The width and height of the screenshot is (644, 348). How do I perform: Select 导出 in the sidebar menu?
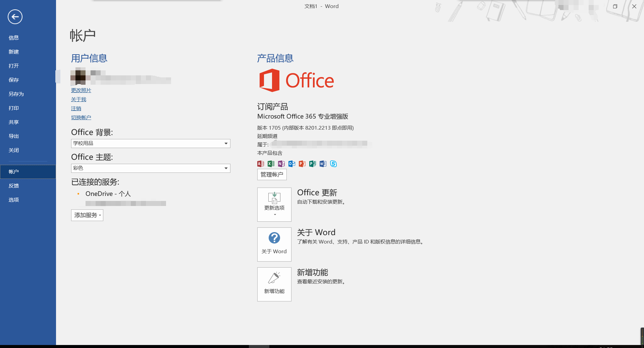click(28, 136)
